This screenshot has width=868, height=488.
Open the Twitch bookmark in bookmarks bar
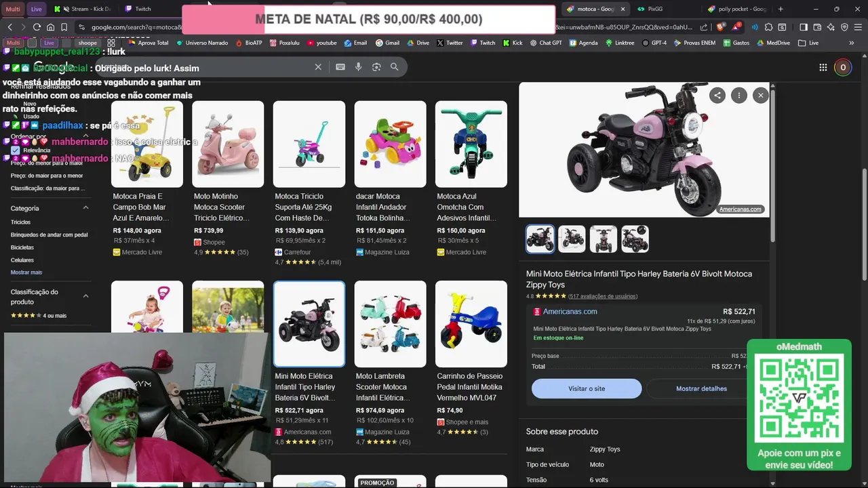click(x=482, y=43)
